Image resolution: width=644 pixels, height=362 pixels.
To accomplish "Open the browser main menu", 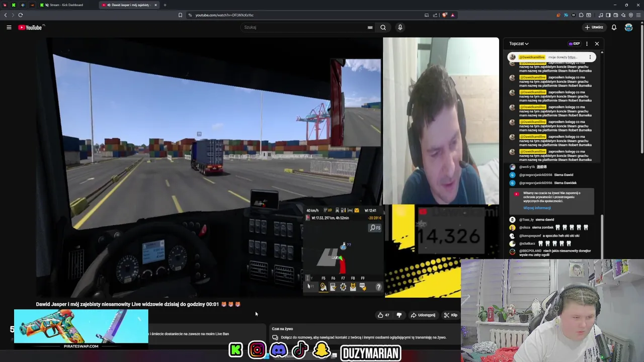I will point(638,15).
